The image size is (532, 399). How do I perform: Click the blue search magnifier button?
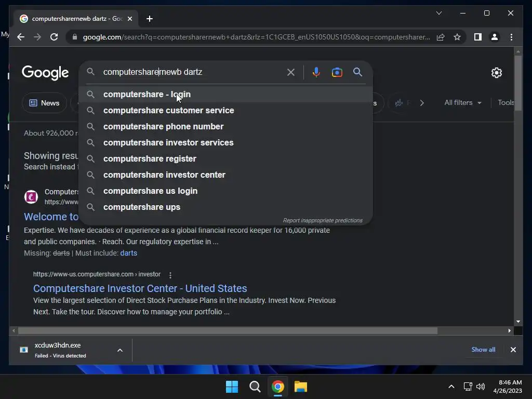point(357,72)
